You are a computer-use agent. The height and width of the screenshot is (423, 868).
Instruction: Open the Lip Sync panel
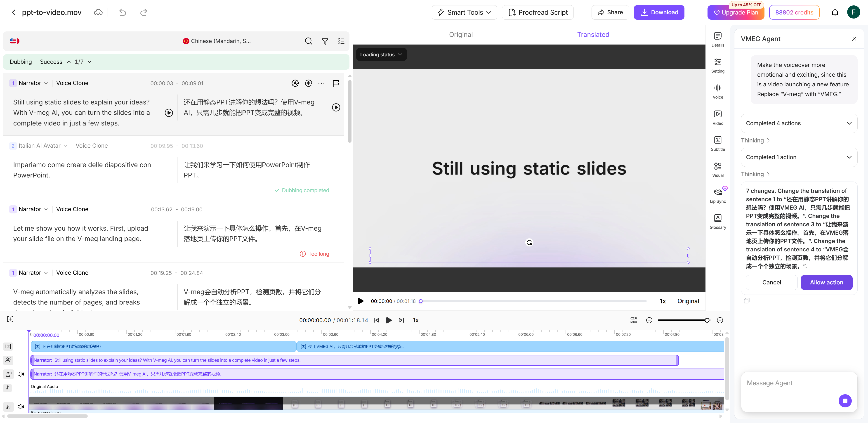pos(718,196)
